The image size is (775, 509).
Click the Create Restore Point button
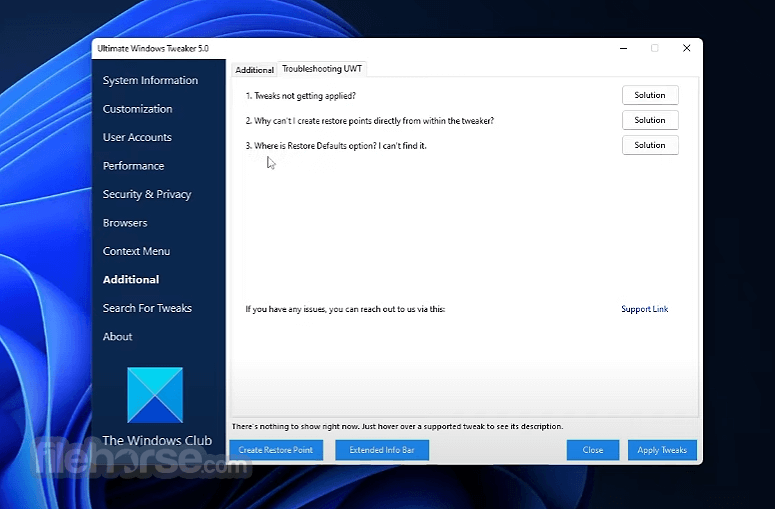tap(276, 450)
